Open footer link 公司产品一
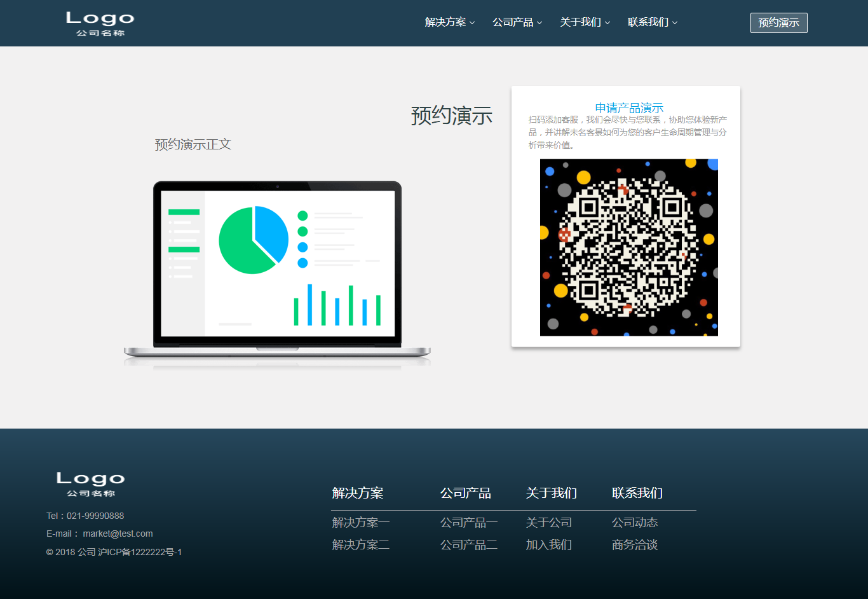 469,523
